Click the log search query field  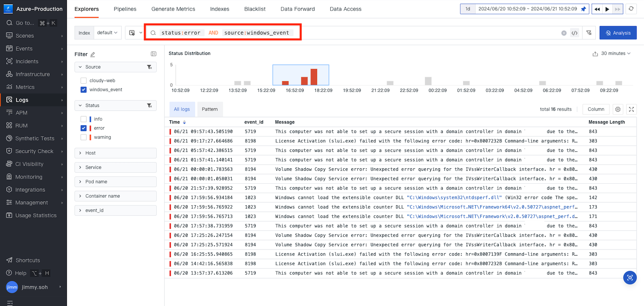point(353,33)
